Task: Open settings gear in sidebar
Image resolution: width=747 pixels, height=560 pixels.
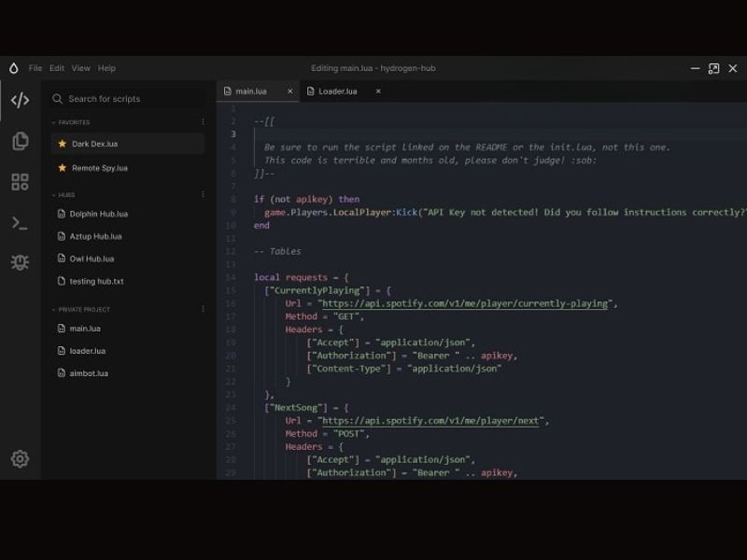Action: pyautogui.click(x=20, y=458)
